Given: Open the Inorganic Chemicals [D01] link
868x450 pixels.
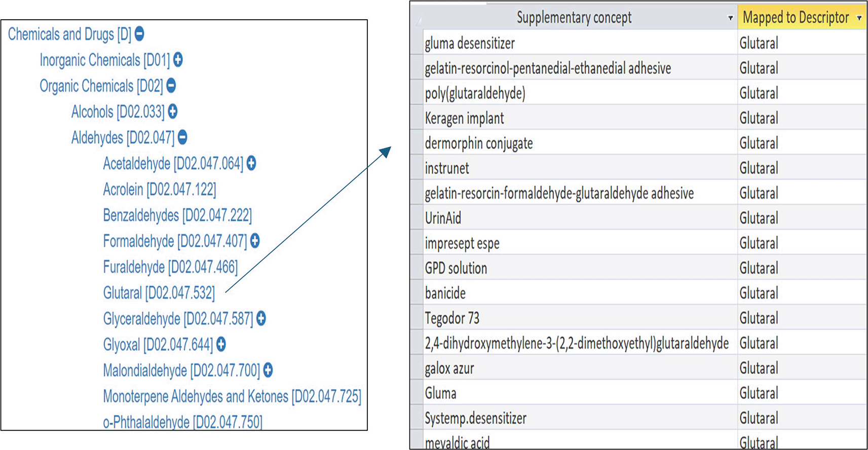Looking at the screenshot, I should coord(105,60).
